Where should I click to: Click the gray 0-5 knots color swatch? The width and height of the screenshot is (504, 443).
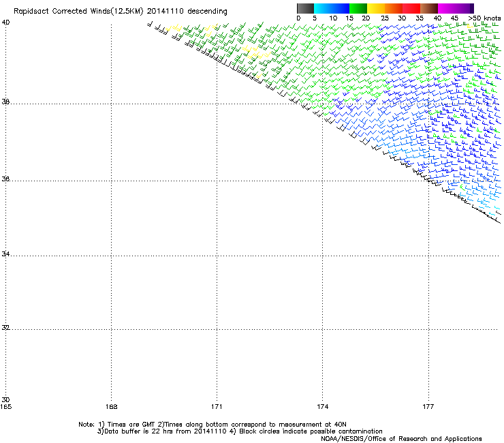coord(305,8)
